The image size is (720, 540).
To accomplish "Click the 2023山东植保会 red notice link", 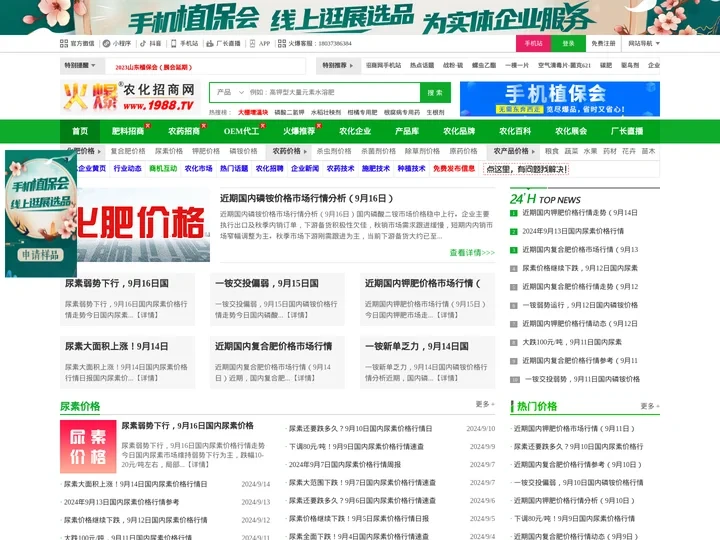I will coord(154,67).
